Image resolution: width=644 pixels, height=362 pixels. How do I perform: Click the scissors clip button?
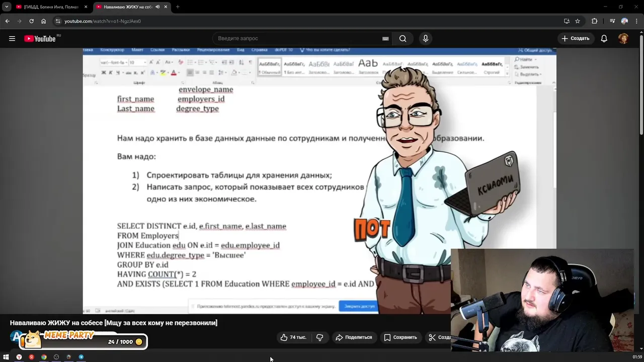point(438,337)
